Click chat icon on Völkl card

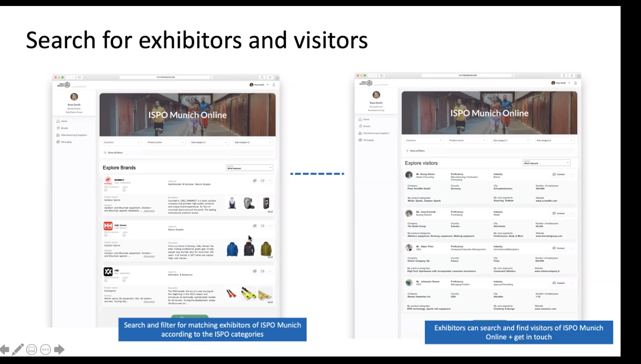pos(255,271)
